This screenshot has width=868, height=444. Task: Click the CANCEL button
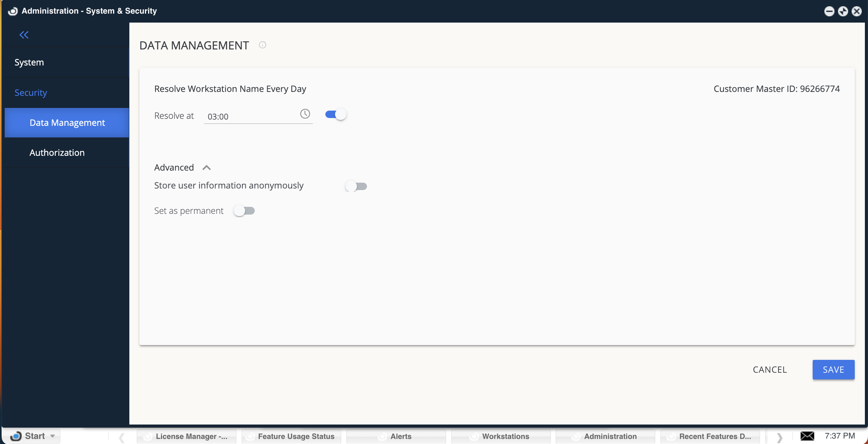click(x=769, y=370)
